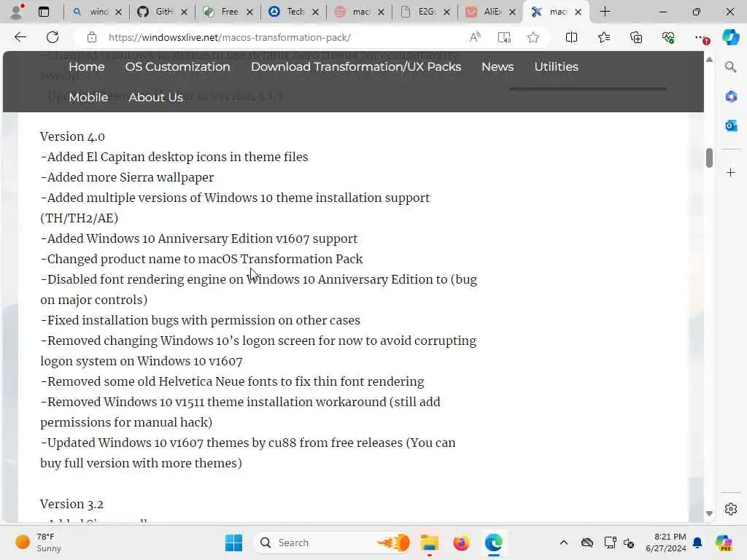Viewport: 747px width, 560px height.
Task: Go back to the previous page
Action: [x=20, y=37]
